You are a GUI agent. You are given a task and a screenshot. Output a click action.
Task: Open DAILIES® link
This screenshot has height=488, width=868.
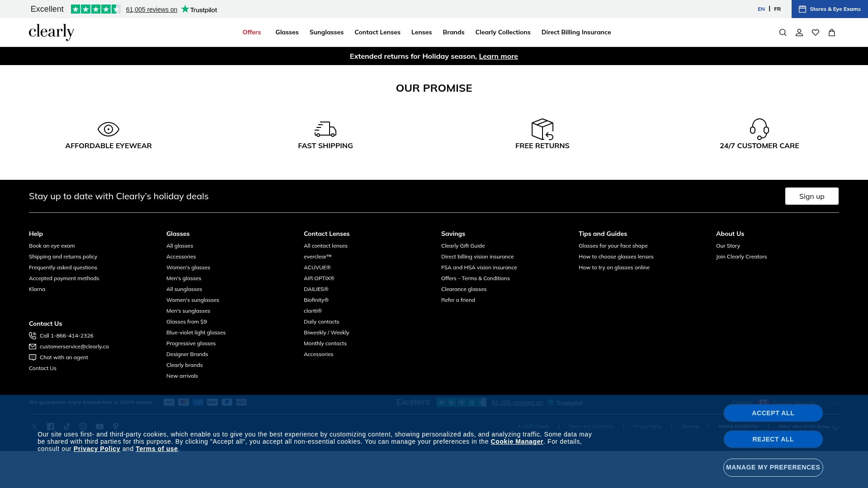click(316, 289)
